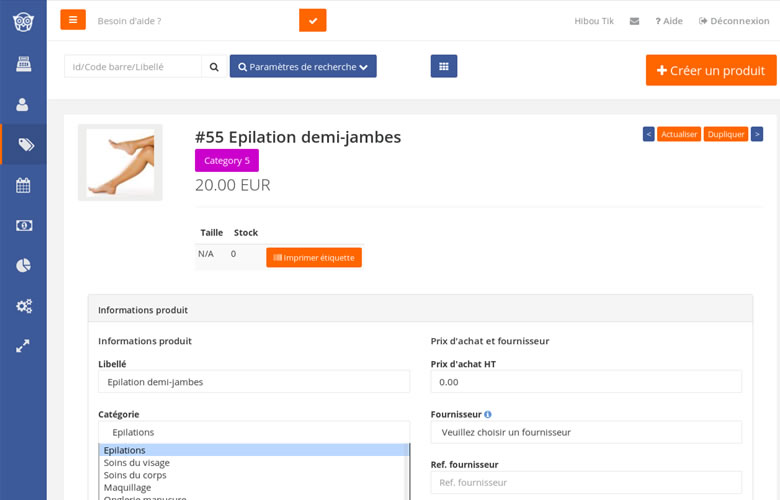Expand Paramètres de recherche dropdown

[x=303, y=66]
